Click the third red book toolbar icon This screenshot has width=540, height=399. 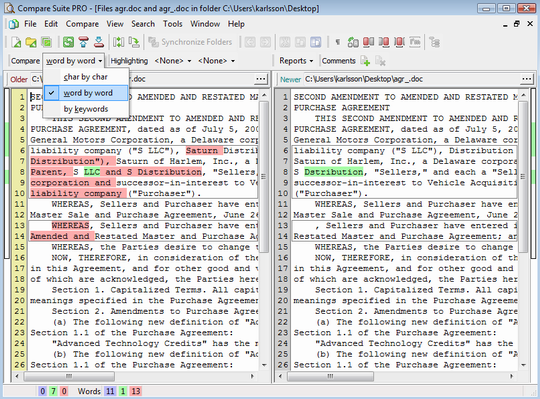[x=399, y=42]
